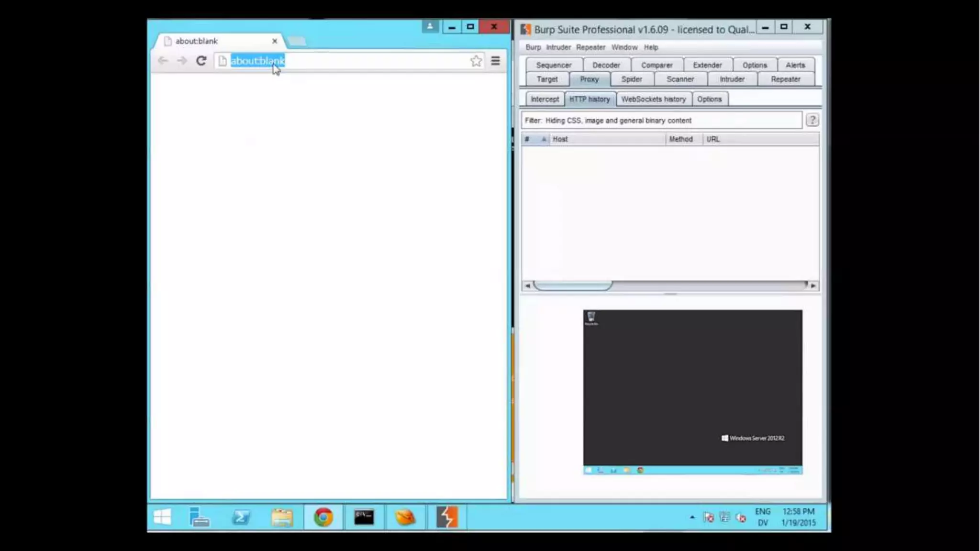This screenshot has height=551, width=980.
Task: Click the horizontal scrollbar right arrow
Action: click(813, 286)
